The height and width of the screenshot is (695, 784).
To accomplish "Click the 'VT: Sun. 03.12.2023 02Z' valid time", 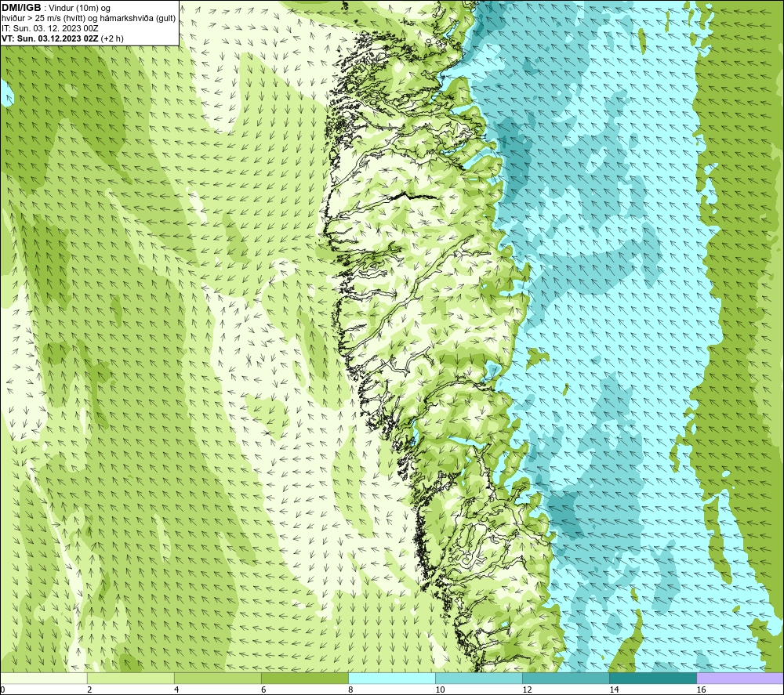I will (x=50, y=38).
